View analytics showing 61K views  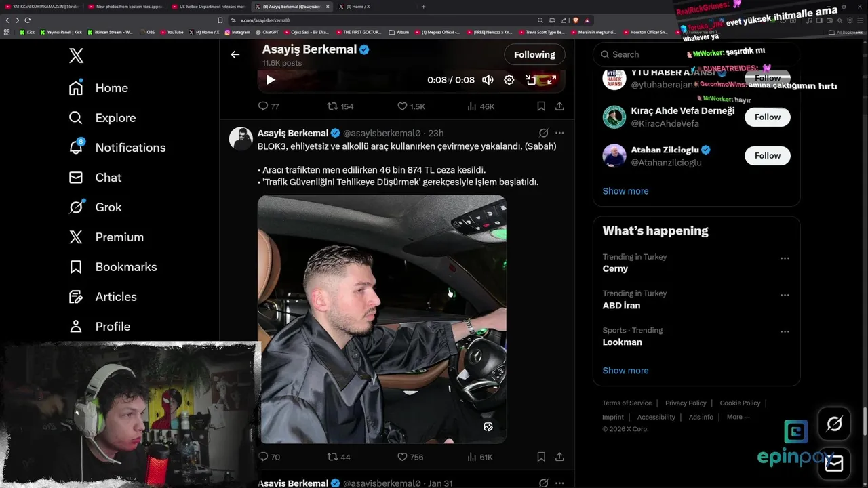point(481,457)
